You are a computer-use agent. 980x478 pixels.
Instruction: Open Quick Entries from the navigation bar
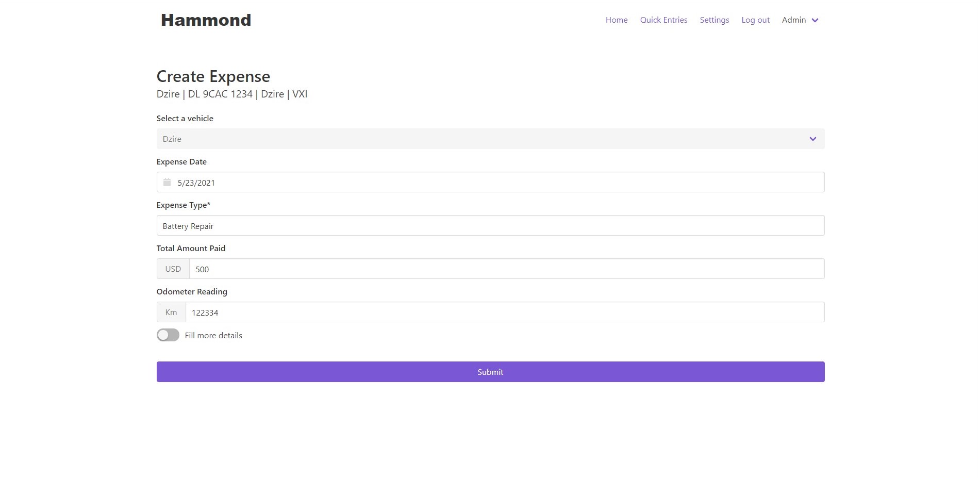663,20
